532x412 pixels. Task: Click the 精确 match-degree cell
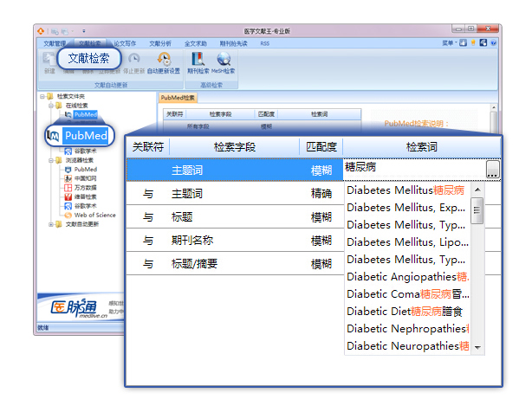(x=321, y=194)
